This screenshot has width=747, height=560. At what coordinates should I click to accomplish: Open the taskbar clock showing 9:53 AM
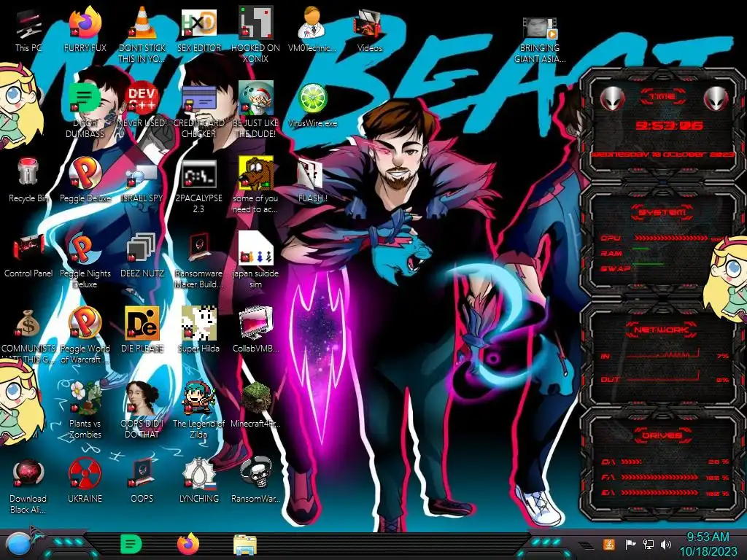click(x=708, y=544)
